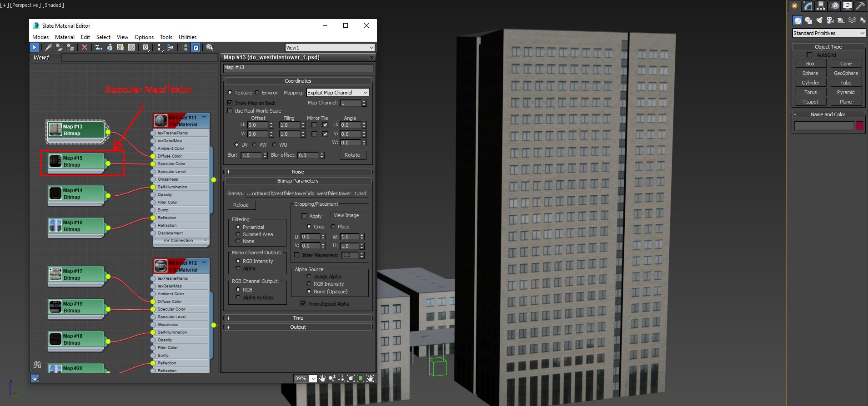Click the Reload bitmap button
The height and width of the screenshot is (406, 868).
(241, 205)
